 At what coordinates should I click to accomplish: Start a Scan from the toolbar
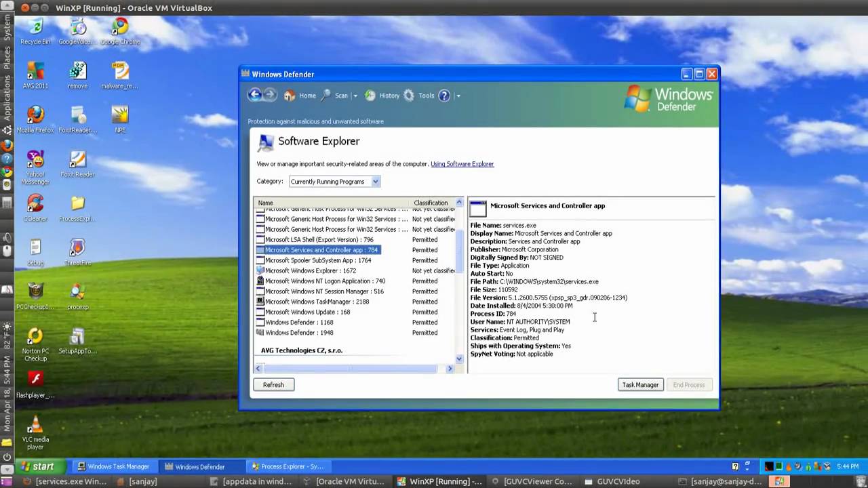(334, 96)
